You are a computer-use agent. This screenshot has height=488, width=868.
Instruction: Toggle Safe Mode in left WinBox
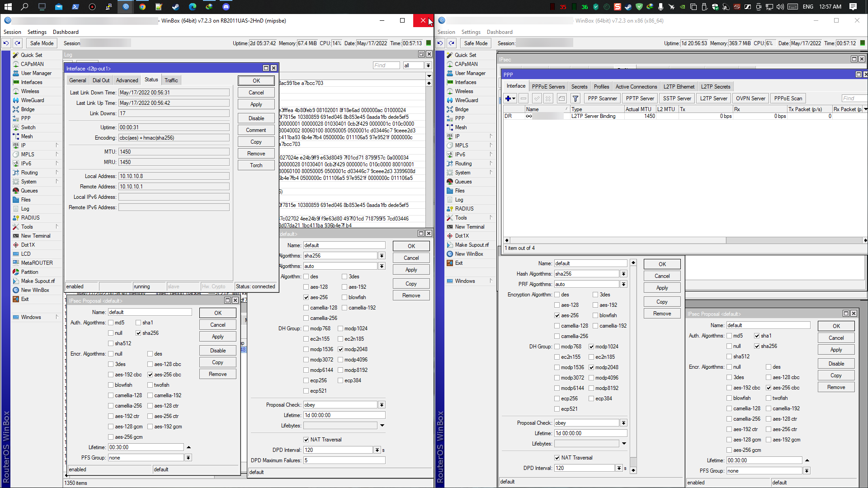(42, 43)
